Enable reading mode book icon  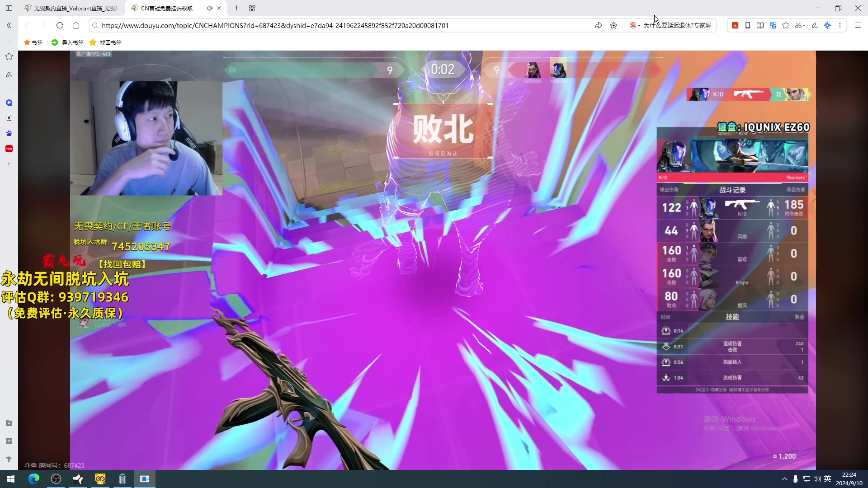760,25
